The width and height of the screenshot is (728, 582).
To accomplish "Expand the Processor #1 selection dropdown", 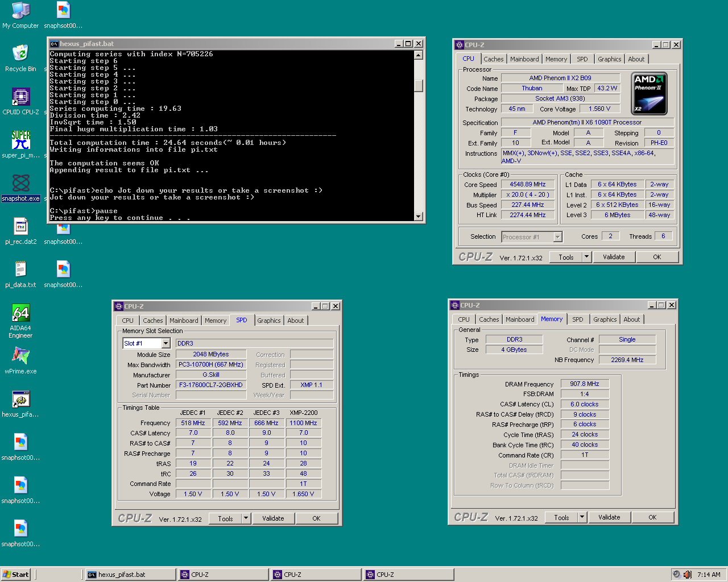I will tap(557, 237).
